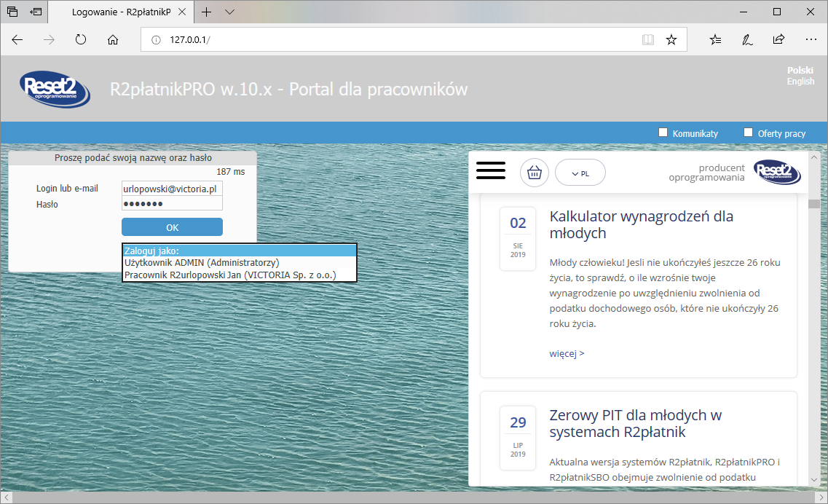This screenshot has width=828, height=504.
Task: Enable the Komunikaty checkbox
Action: [x=663, y=133]
